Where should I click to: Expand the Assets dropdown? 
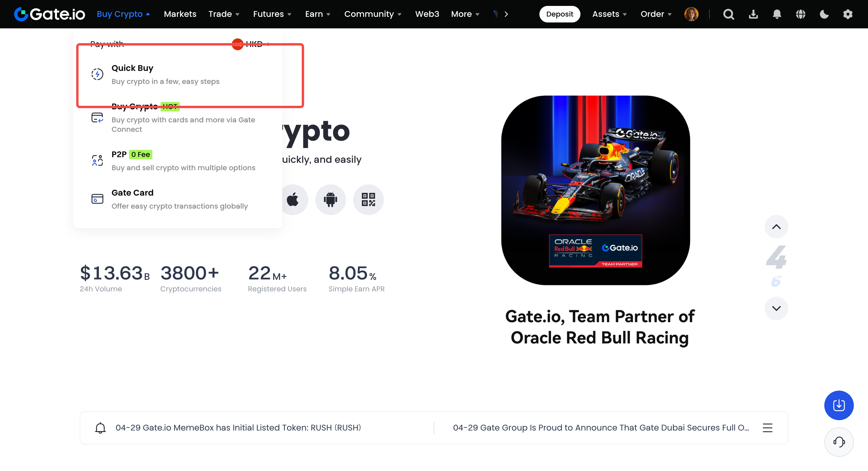(609, 14)
